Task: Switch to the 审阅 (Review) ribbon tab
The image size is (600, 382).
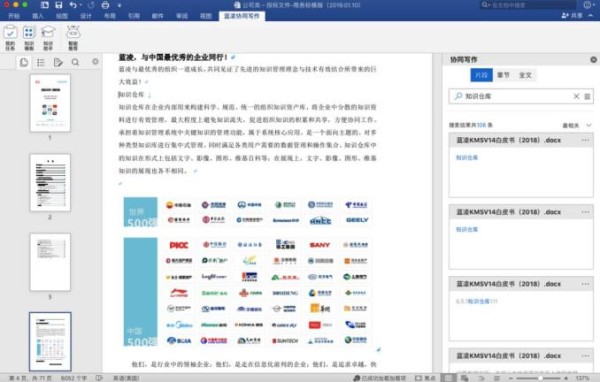Action: coord(182,16)
